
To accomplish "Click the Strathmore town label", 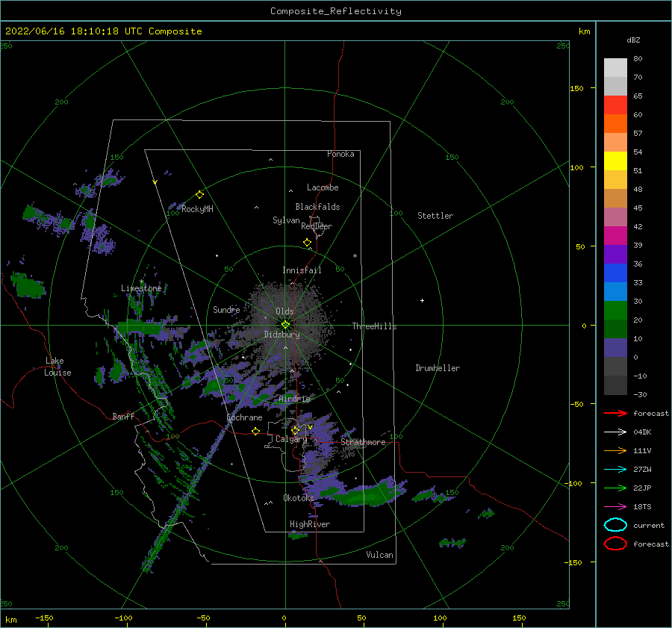I will [364, 442].
